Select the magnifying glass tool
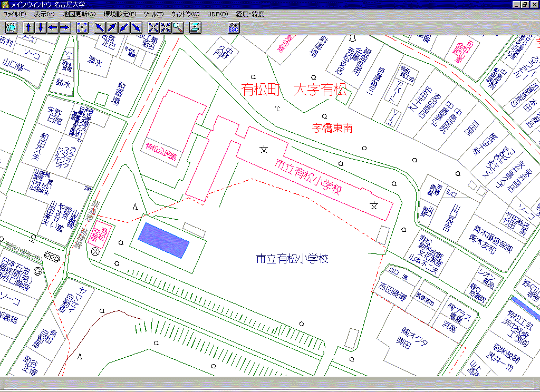540x392 pixels. pyautogui.click(x=178, y=28)
